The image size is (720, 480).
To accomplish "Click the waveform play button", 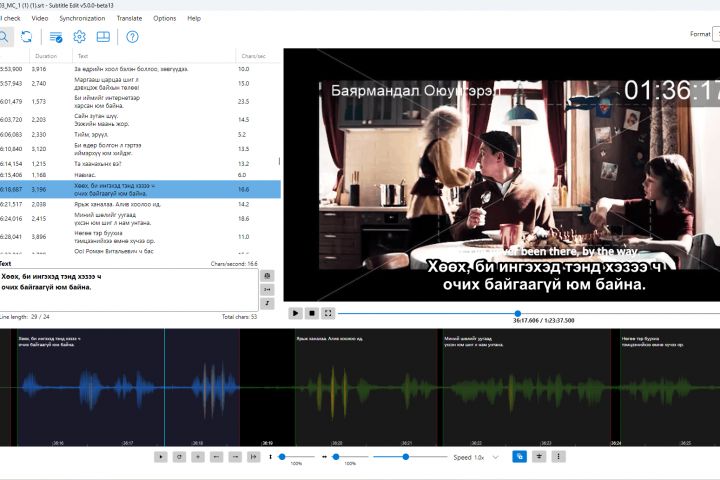I will (161, 457).
